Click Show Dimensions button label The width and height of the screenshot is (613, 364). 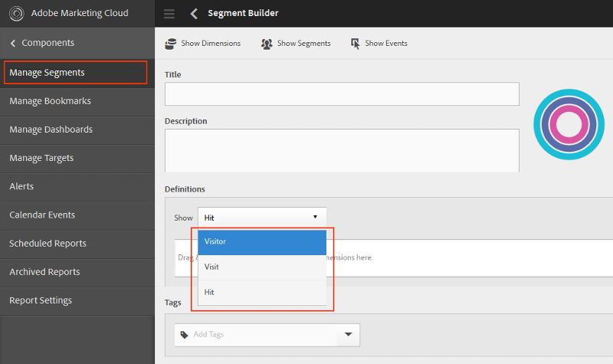pos(211,44)
